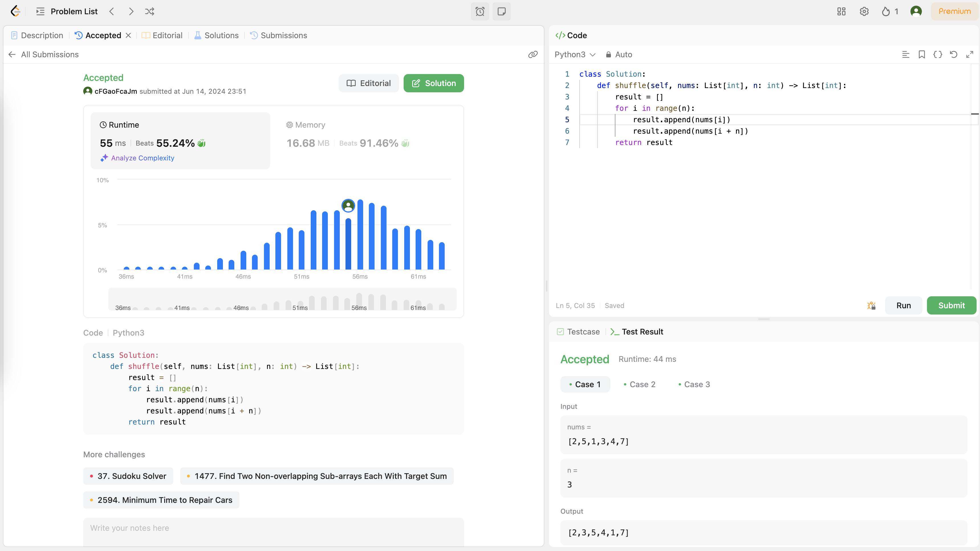Reset code with the revert arrow icon
Viewport: 980px width, 551px height.
[x=953, y=54]
